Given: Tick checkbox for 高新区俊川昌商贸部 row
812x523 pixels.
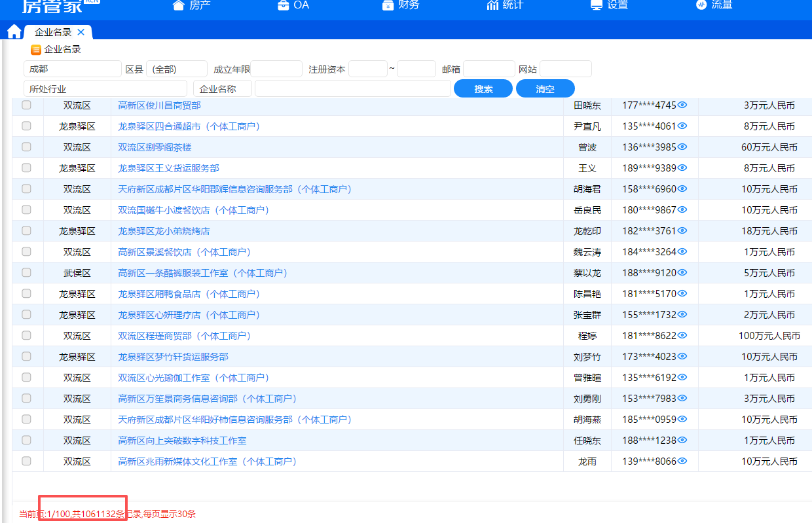Looking at the screenshot, I should pyautogui.click(x=26, y=105).
